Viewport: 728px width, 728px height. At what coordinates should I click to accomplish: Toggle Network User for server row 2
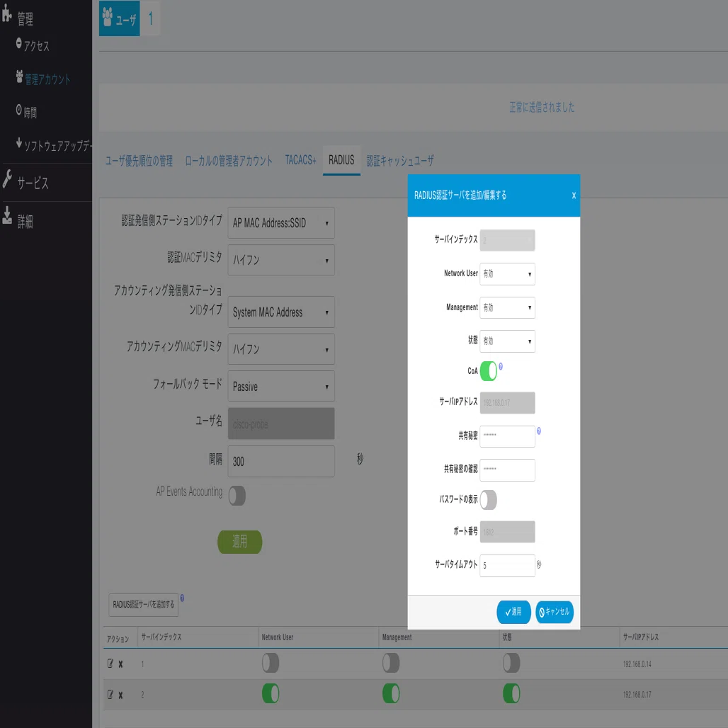tap(271, 693)
